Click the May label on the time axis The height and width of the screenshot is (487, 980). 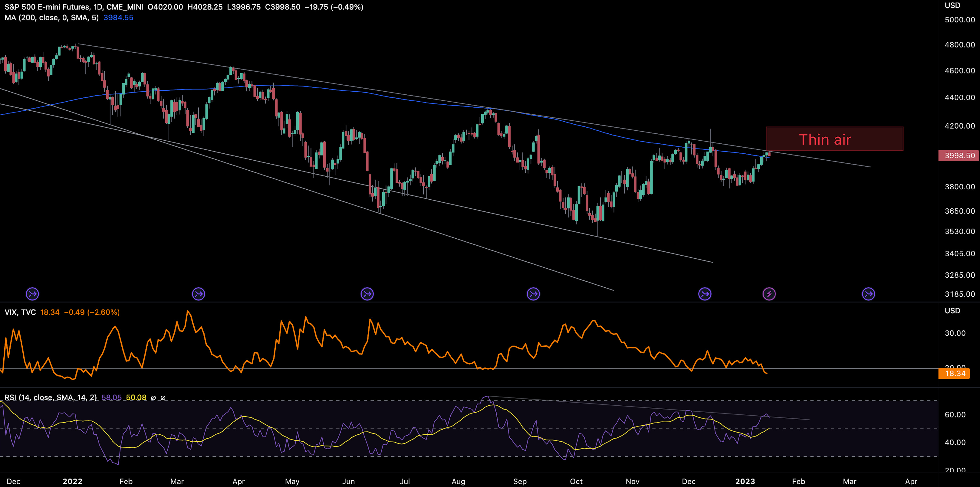pos(292,481)
